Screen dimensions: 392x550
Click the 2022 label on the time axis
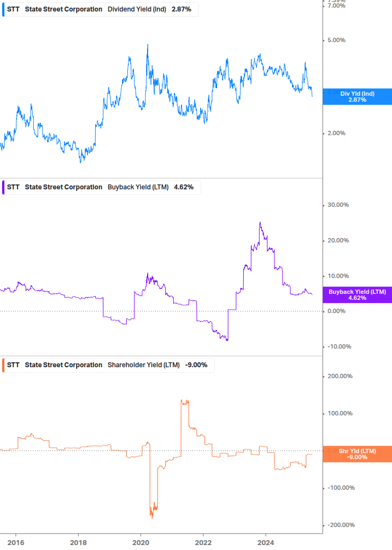203,543
